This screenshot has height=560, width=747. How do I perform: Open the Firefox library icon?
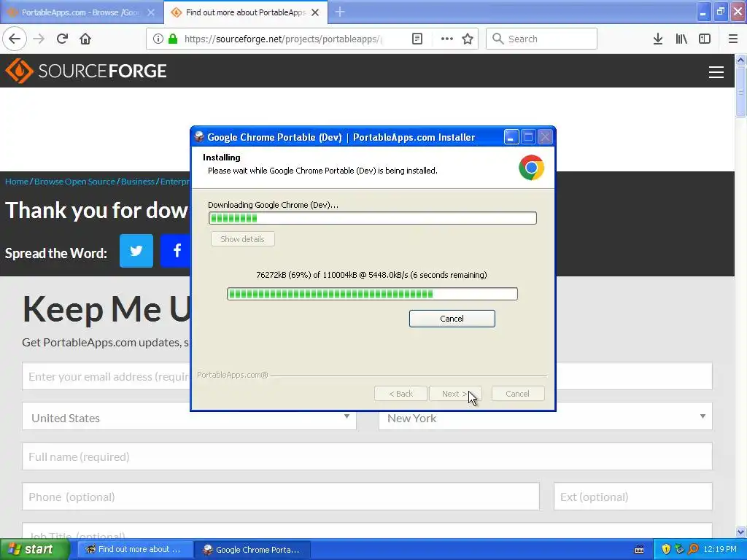(681, 39)
